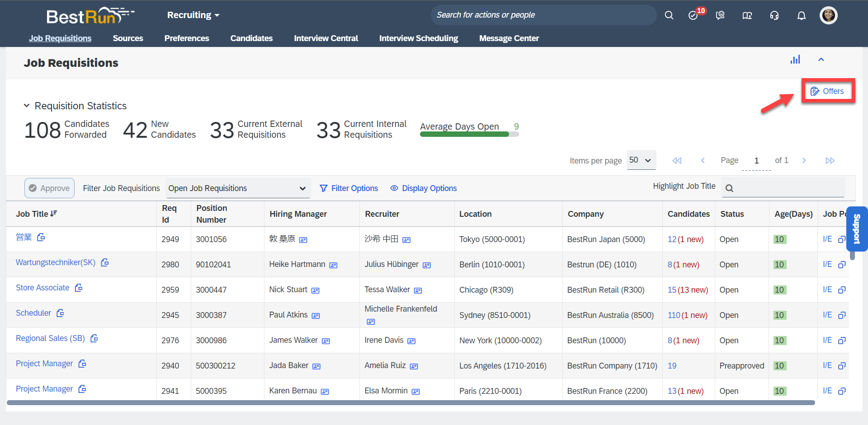868x425 pixels.
Task: Click copy icon next to Regional Sales (SB)
Action: click(94, 338)
